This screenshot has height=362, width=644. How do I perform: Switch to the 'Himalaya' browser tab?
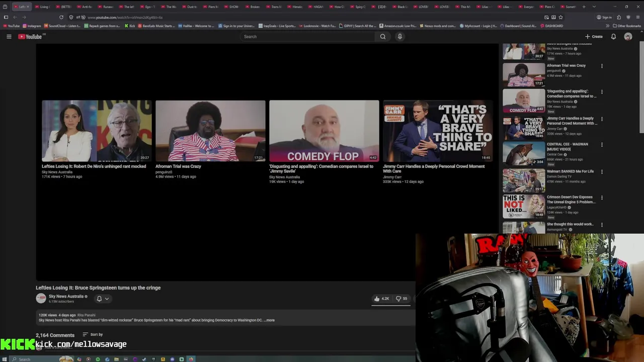[295, 7]
